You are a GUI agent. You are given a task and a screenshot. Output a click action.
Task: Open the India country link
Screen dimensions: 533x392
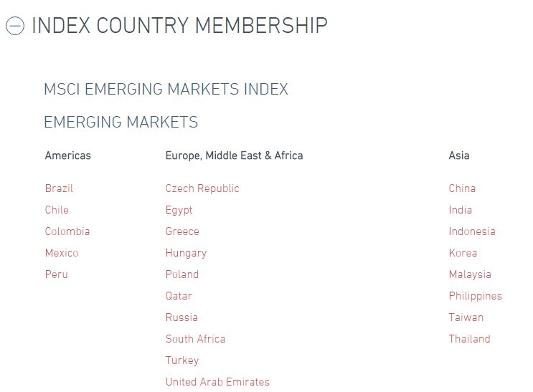pyautogui.click(x=461, y=210)
